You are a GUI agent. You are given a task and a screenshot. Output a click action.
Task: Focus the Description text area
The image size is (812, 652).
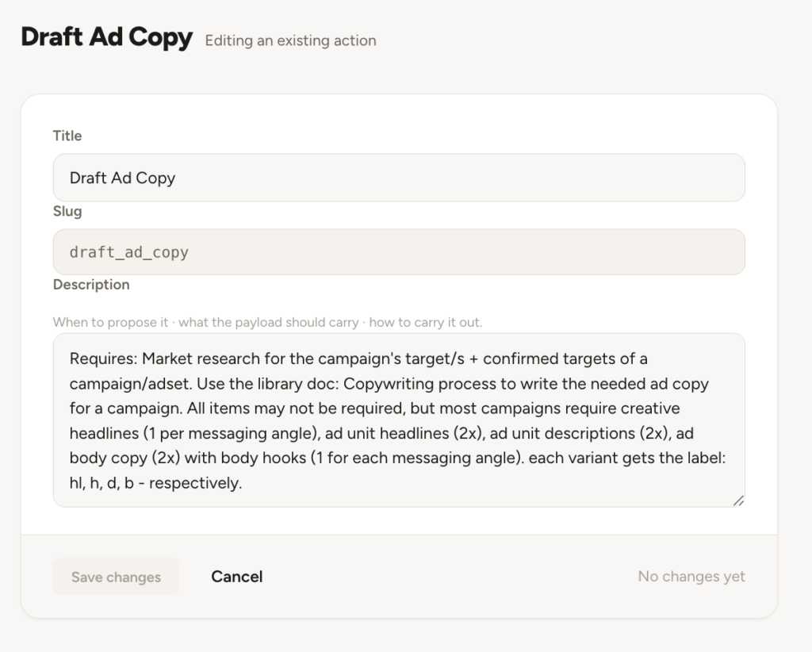399,420
